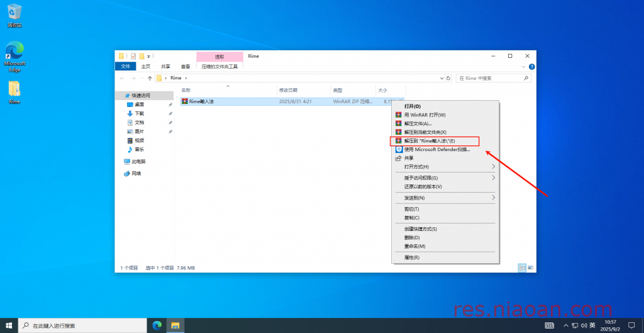Switch to the 查看 ribbon tab
The image size is (644, 333).
(186, 66)
